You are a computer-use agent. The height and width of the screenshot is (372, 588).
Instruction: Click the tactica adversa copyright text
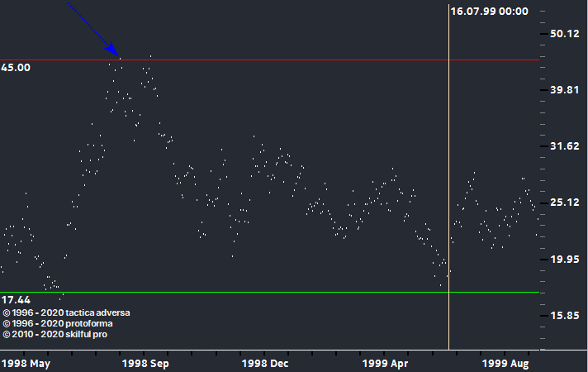coord(67,312)
